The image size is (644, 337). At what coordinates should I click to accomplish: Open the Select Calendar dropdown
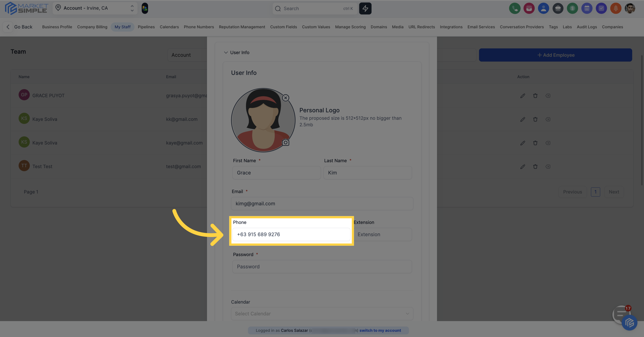[x=322, y=314]
